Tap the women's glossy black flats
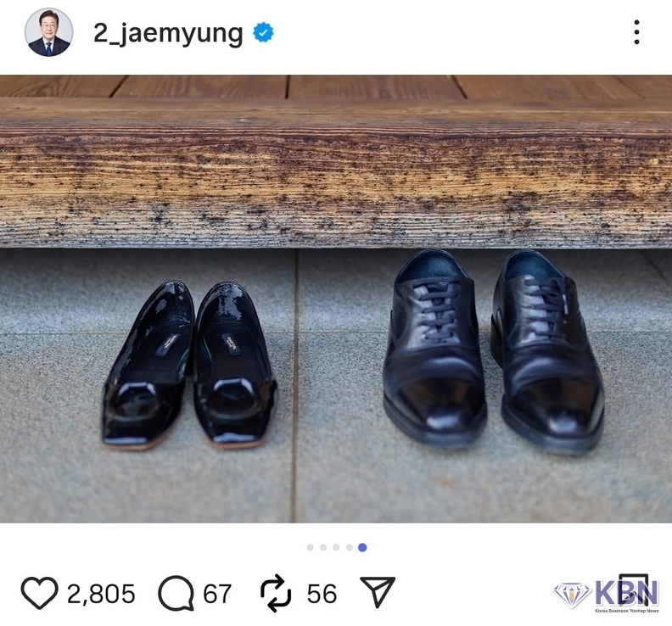This screenshot has height=626, width=672. click(189, 365)
